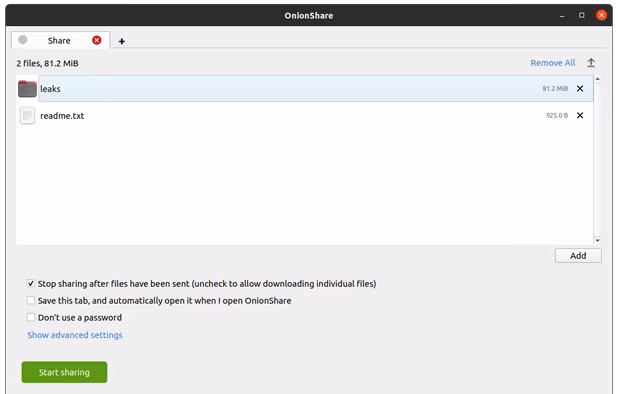This screenshot has height=394, width=618.
Task: Minimize the OnionShare window
Action: pyautogui.click(x=562, y=16)
